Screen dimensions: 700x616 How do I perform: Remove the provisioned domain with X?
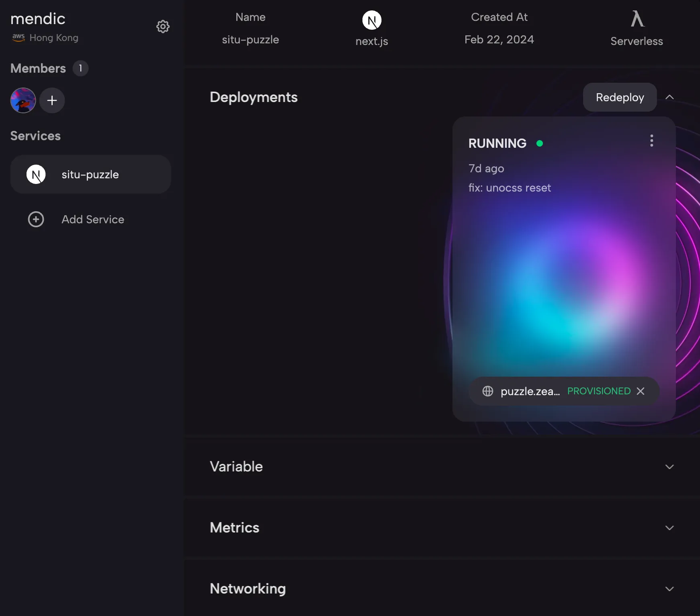pyautogui.click(x=641, y=391)
